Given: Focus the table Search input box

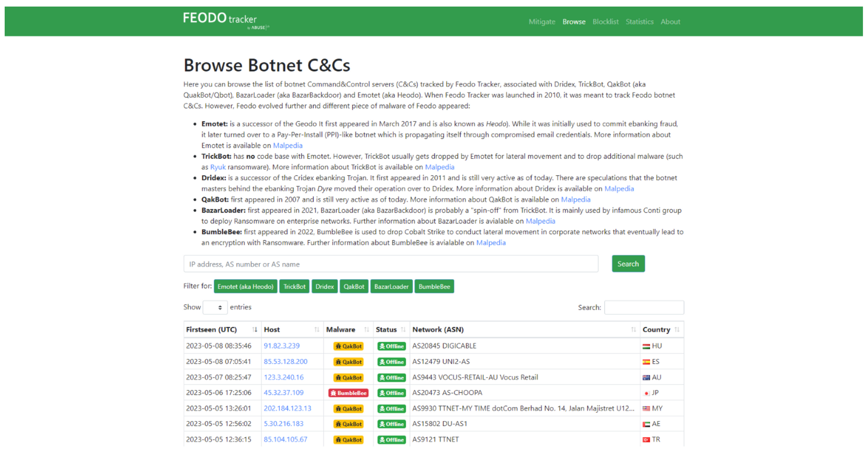Looking at the screenshot, I should coord(644,307).
